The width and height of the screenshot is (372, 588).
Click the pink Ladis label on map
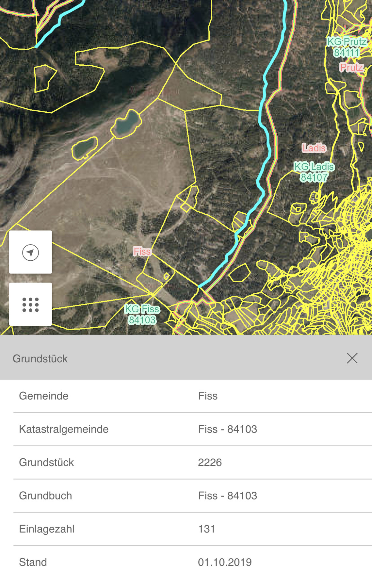314,148
